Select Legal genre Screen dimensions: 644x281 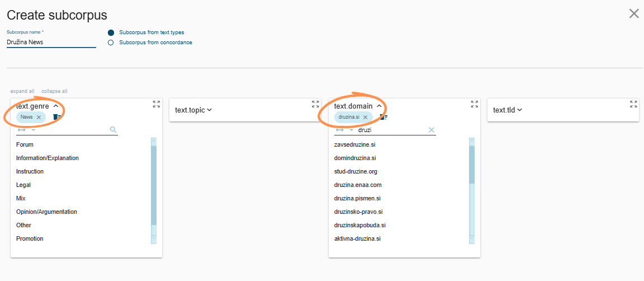pos(23,185)
